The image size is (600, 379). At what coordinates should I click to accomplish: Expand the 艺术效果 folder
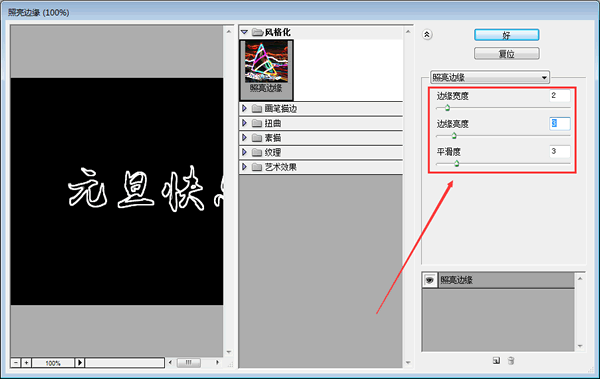pos(245,167)
